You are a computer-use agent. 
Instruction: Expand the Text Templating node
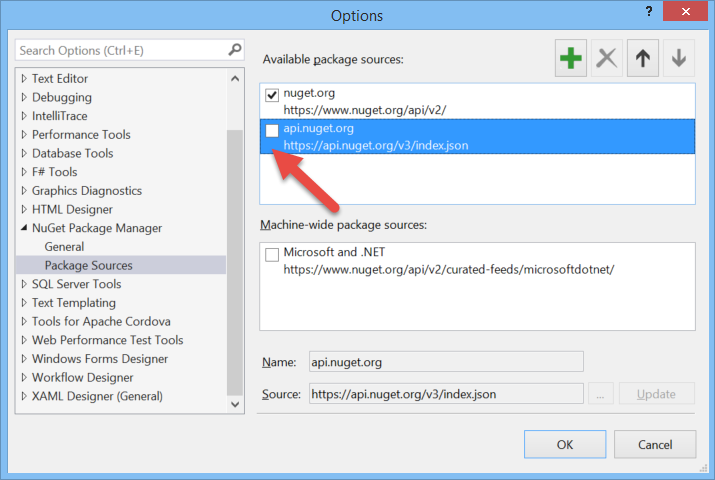tap(24, 303)
